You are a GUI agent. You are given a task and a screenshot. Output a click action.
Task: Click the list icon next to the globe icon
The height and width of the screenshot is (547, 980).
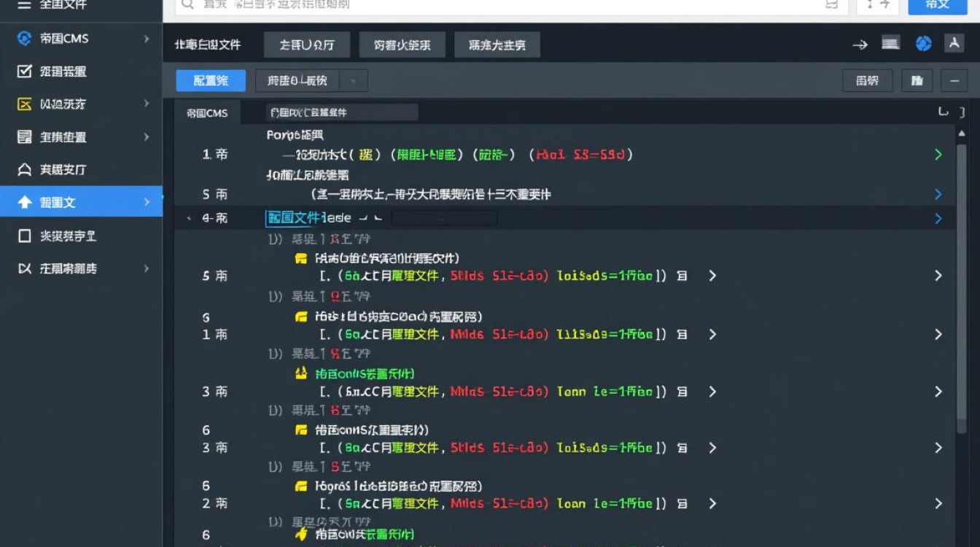pos(890,43)
